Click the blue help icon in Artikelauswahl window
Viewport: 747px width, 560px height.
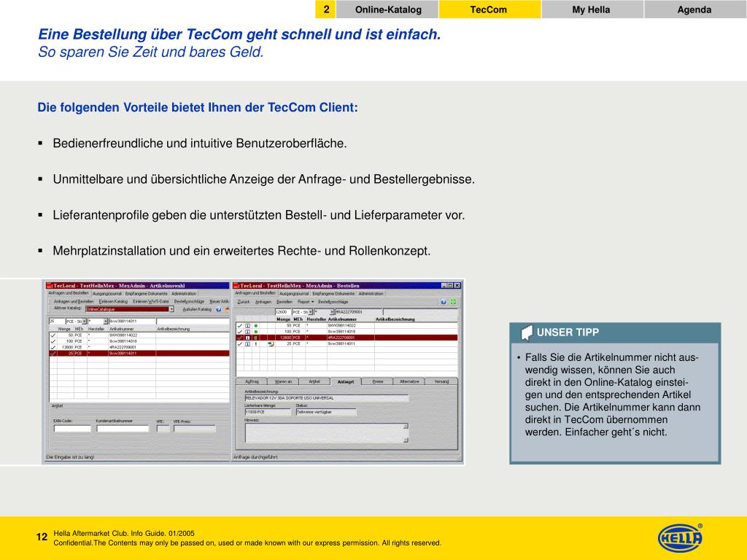(219, 309)
